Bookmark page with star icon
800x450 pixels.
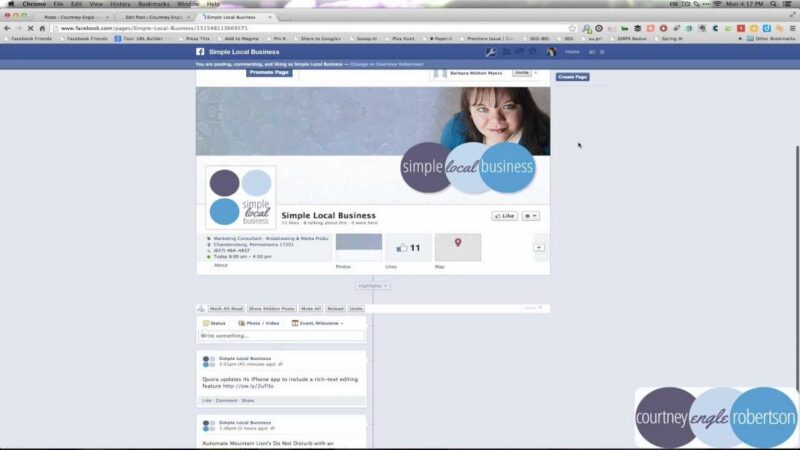tap(572, 29)
